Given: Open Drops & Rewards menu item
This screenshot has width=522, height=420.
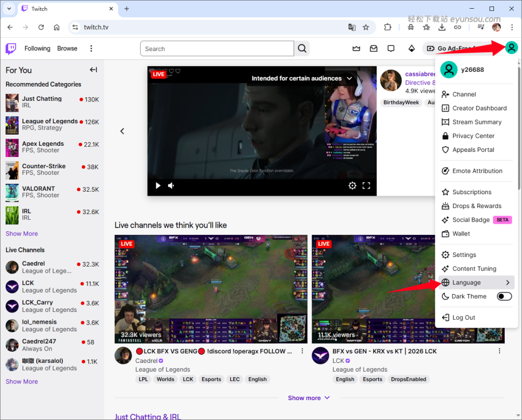Looking at the screenshot, I should click(x=477, y=206).
